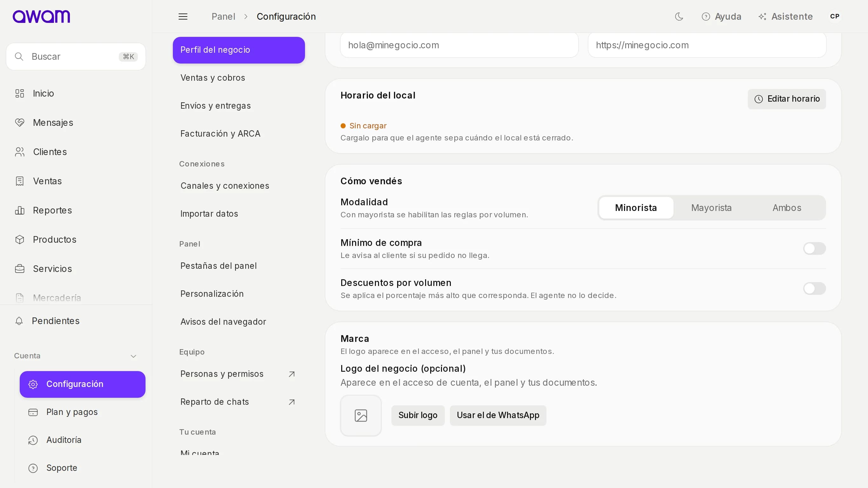Open Reparto de chats external arrow
868x488 pixels.
pos(292,402)
